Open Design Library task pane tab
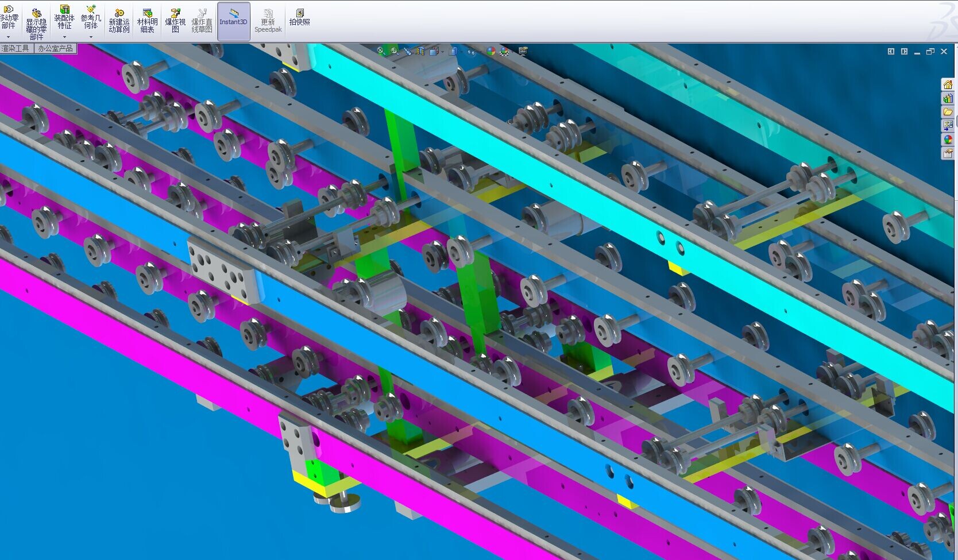The width and height of the screenshot is (958, 560). [948, 99]
